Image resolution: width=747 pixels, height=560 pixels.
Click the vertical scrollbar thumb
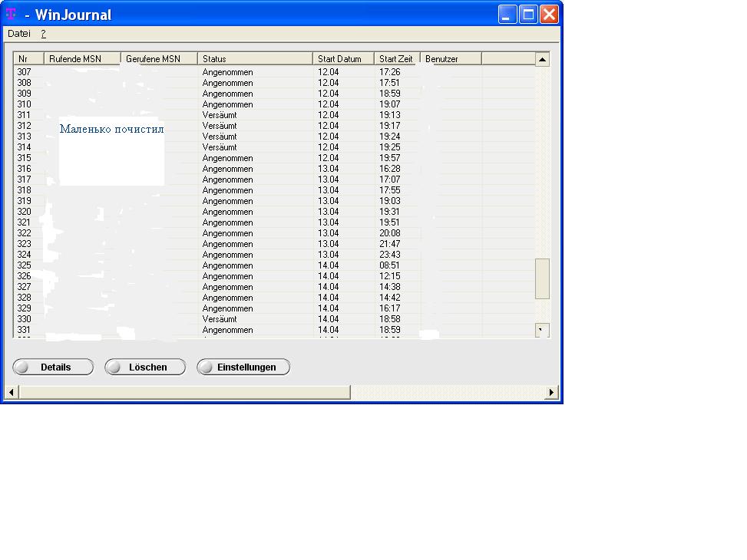[542, 278]
